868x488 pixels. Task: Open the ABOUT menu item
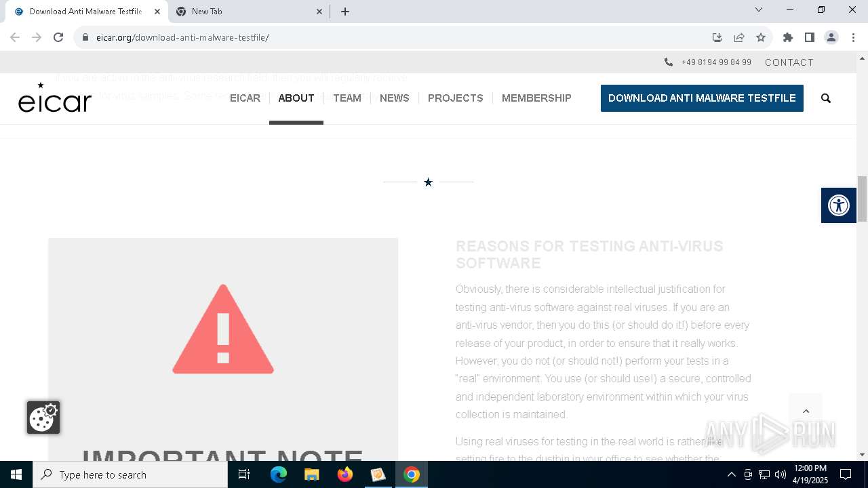[296, 98]
